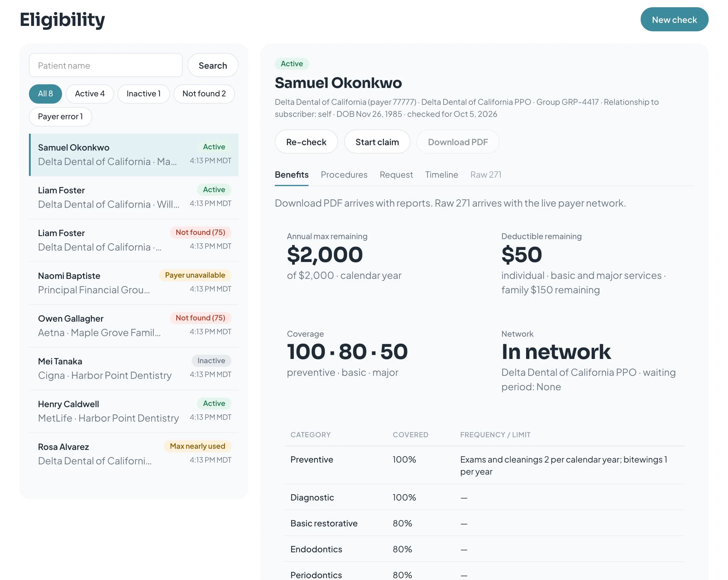Click the Search button
The image size is (728, 580).
pos(213,65)
